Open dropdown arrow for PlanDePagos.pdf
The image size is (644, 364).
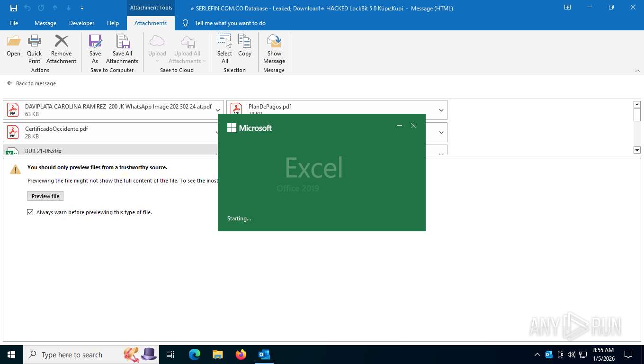[x=441, y=110]
